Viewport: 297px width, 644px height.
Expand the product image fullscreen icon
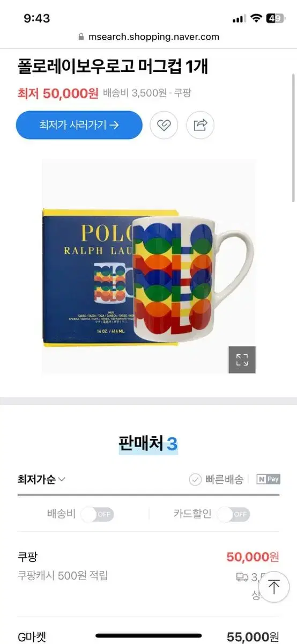pyautogui.click(x=242, y=360)
